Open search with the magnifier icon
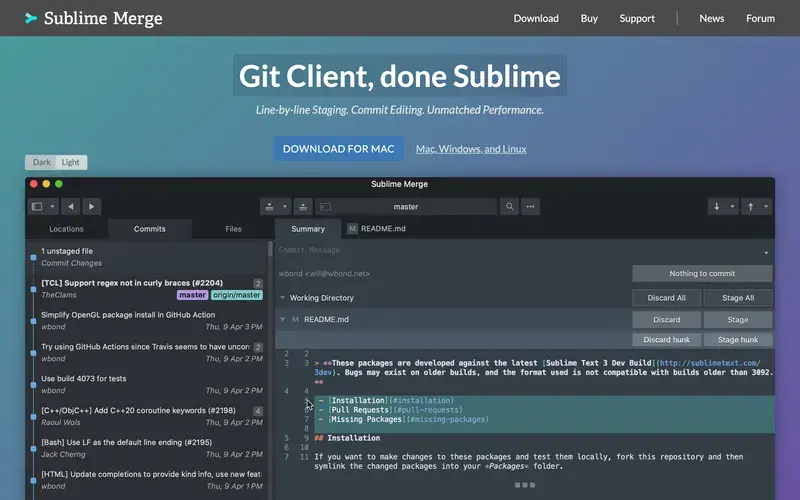800x500 pixels. click(509, 207)
